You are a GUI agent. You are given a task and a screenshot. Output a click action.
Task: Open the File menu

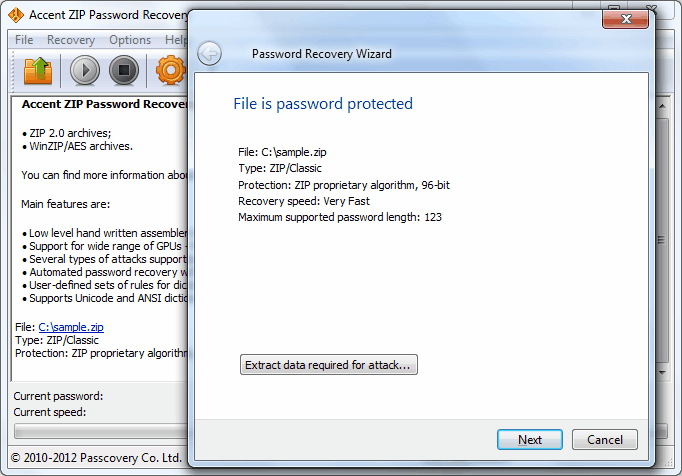(x=24, y=40)
